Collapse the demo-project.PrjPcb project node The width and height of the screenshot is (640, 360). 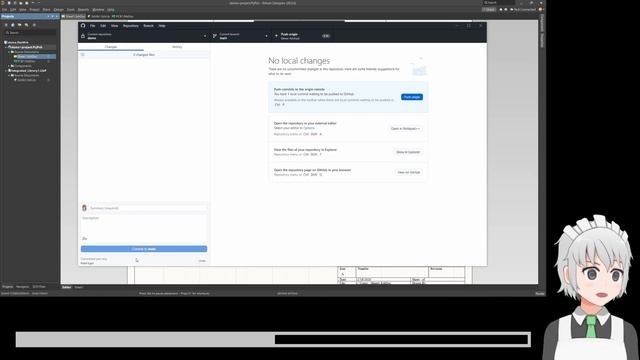pyautogui.click(x=6, y=47)
